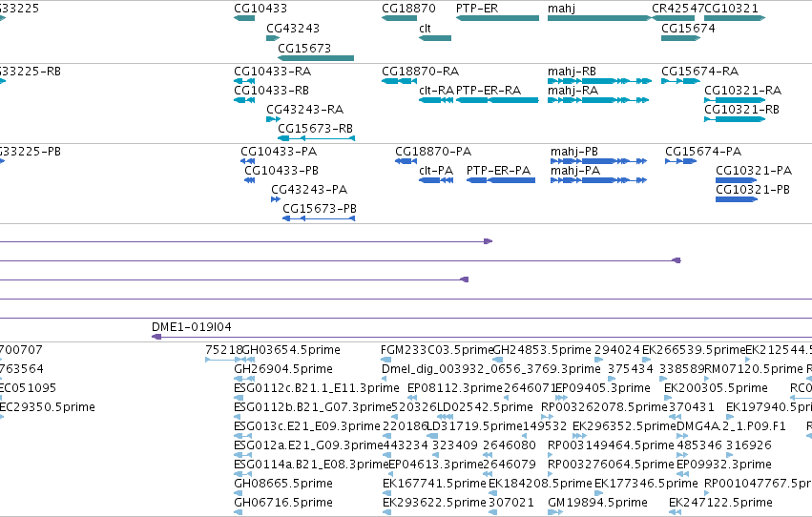Select protein CG10433-PA
Image resolution: width=812 pixels, height=517 pixels.
click(247, 161)
